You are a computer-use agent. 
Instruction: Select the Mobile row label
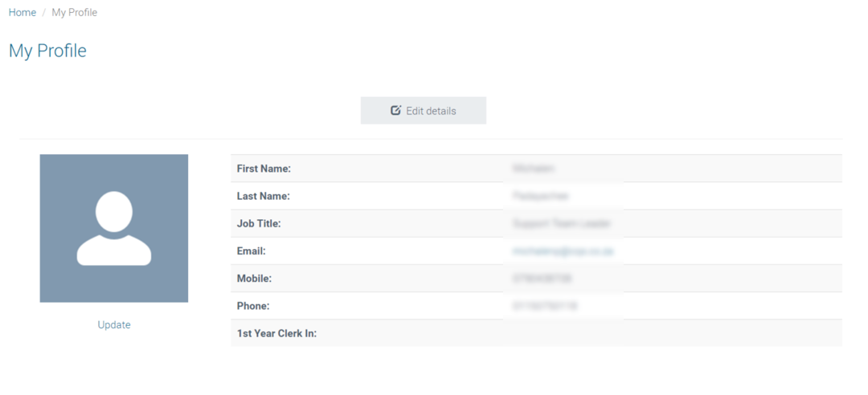pos(254,279)
